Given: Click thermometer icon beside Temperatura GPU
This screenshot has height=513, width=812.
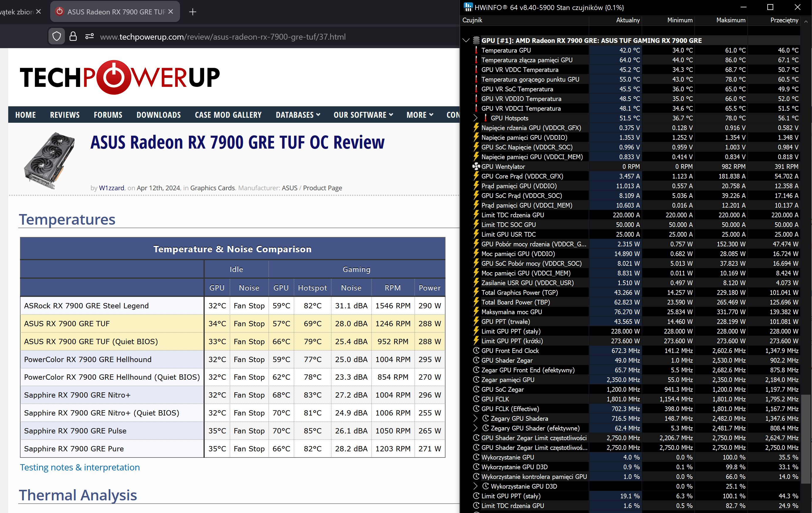Looking at the screenshot, I should (x=476, y=50).
